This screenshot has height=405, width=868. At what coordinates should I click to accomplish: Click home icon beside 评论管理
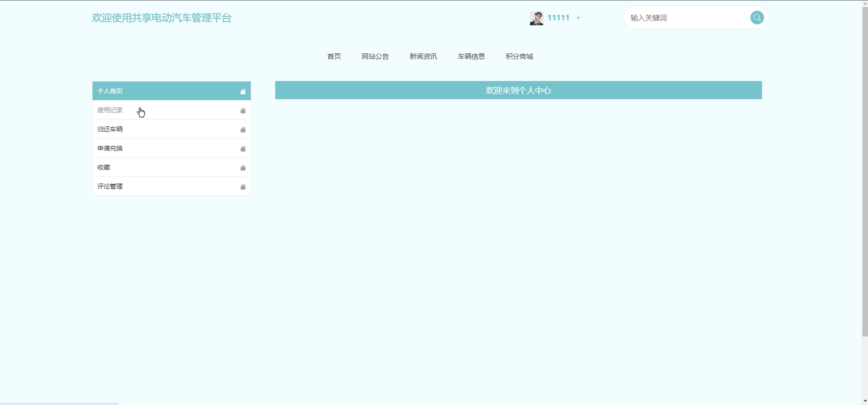pos(243,187)
